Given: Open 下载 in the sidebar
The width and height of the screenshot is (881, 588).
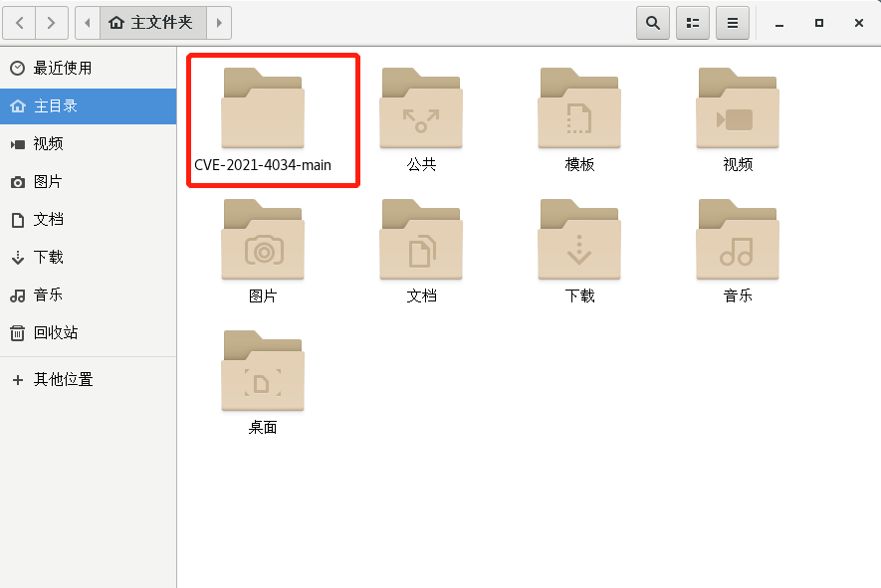Looking at the screenshot, I should pos(89,257).
